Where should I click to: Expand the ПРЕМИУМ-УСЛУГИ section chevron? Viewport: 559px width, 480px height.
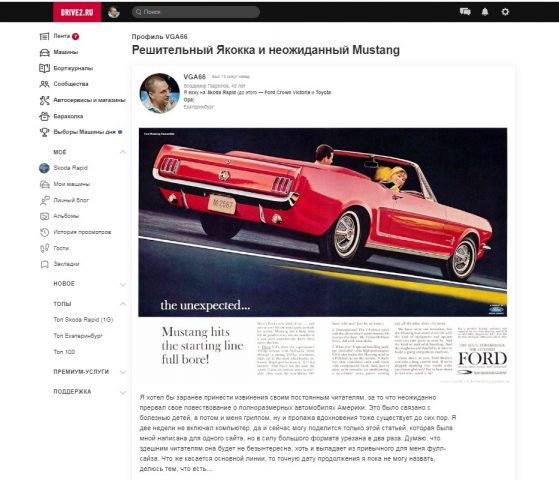pos(123,372)
